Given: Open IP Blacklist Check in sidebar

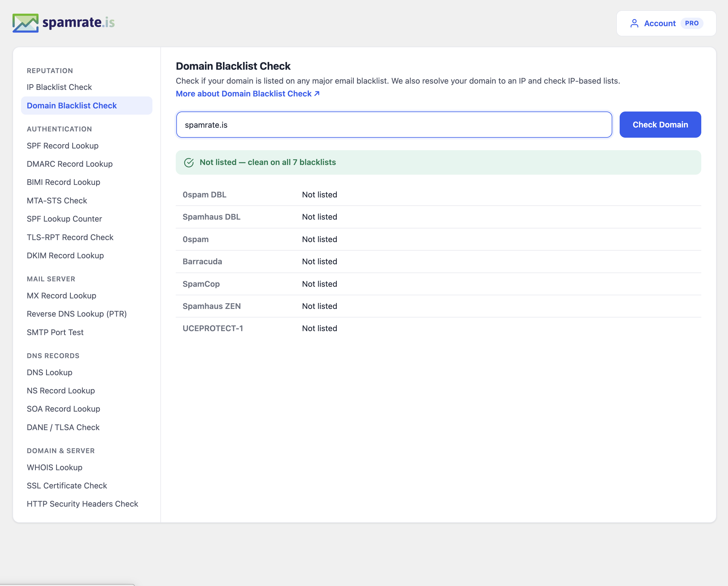Looking at the screenshot, I should click(x=59, y=87).
